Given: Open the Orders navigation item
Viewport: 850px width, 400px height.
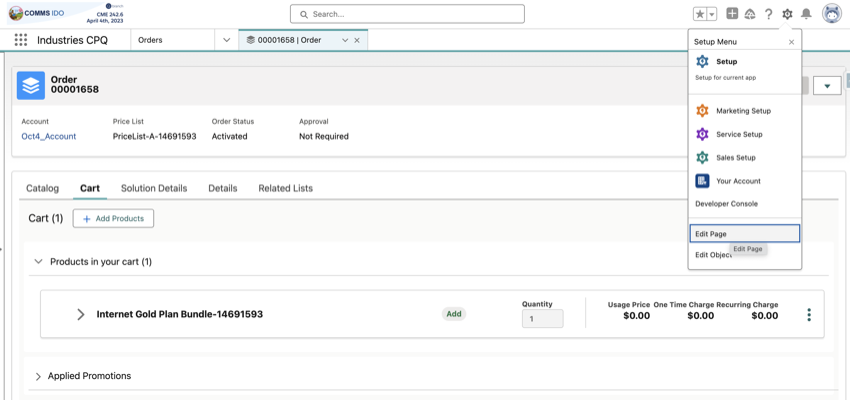Looking at the screenshot, I should 150,40.
